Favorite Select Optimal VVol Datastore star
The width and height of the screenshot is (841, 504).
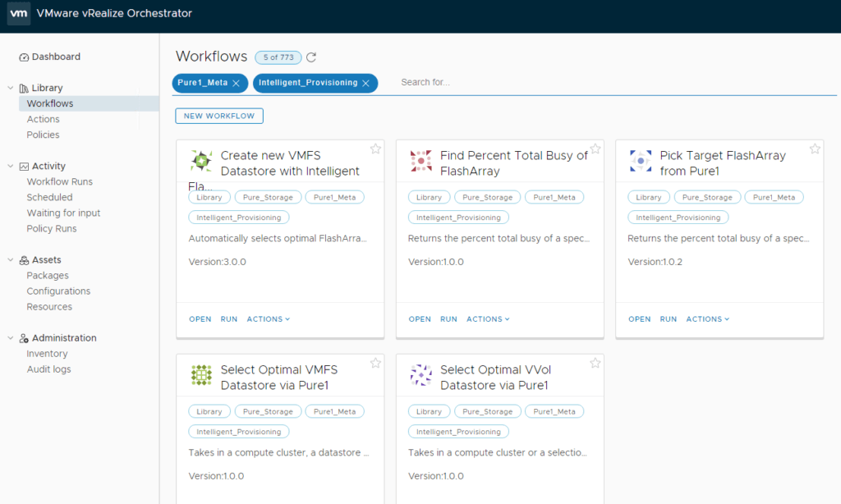click(595, 363)
